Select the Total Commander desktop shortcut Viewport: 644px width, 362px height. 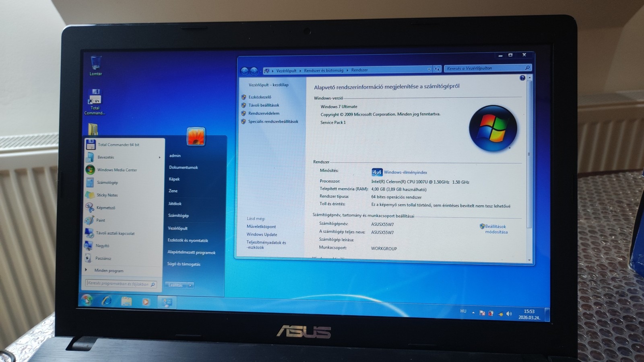click(x=95, y=102)
